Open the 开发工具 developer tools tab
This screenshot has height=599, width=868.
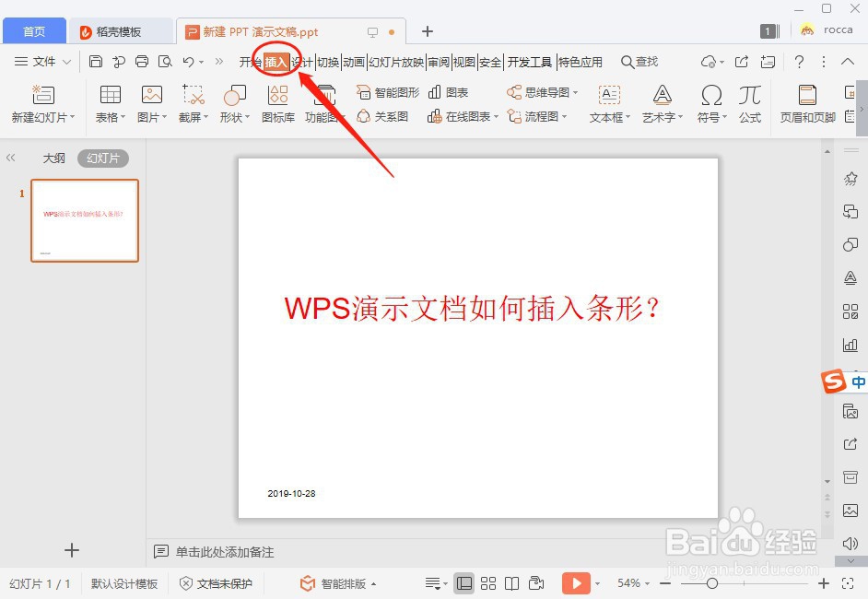pos(530,62)
